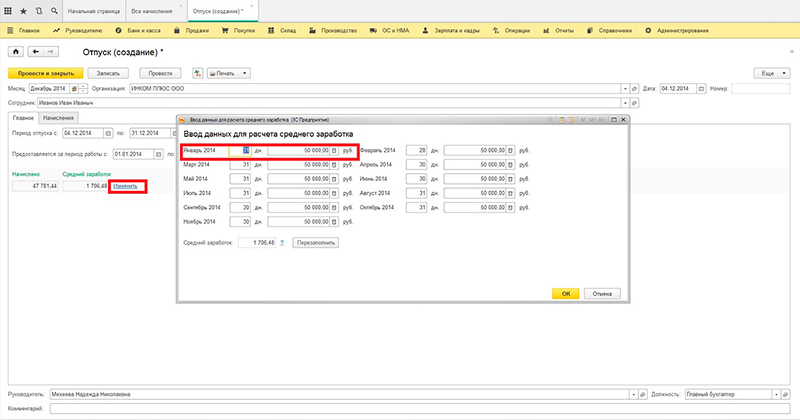Viewport: 800px width, 420px height.
Task: Switch to Начисления tab in document
Action: pos(58,118)
